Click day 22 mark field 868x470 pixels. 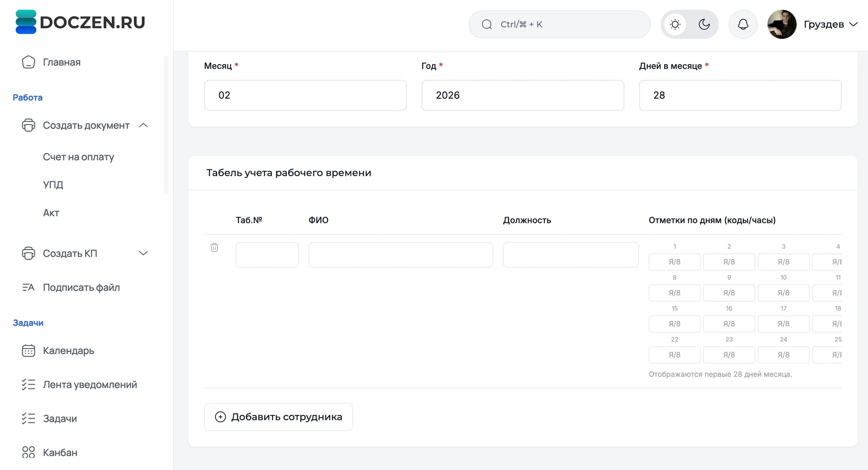pos(674,355)
